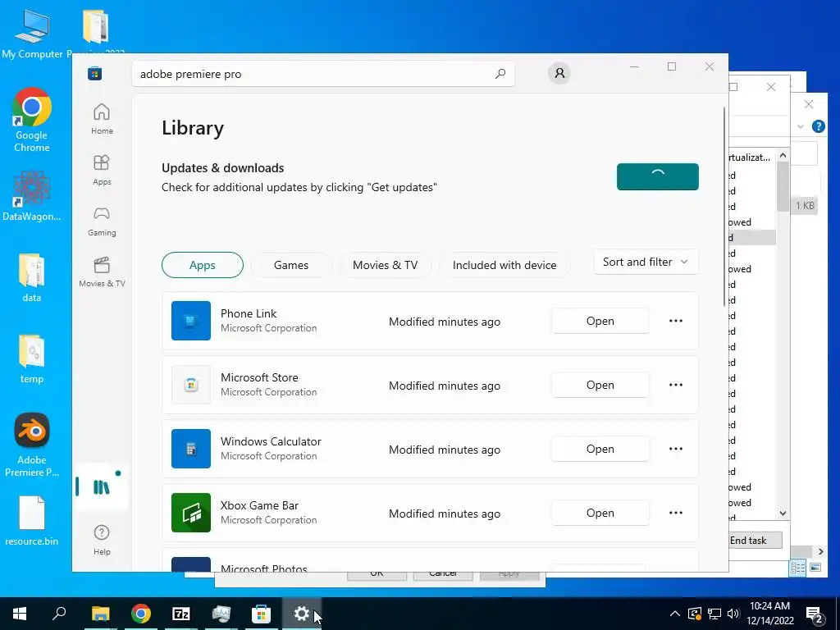Viewport: 840px width, 630px height.
Task: Click Task Manager list scroll up arrow
Action: [783, 155]
